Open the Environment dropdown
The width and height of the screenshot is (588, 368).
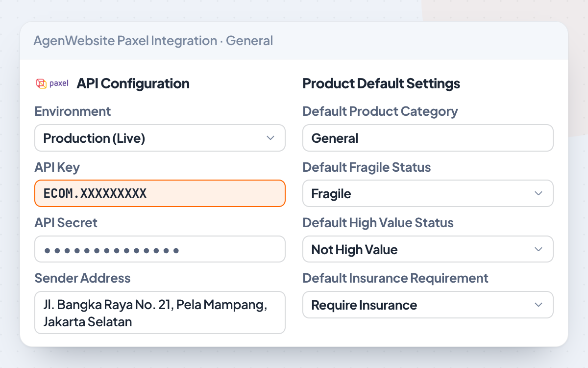point(160,138)
